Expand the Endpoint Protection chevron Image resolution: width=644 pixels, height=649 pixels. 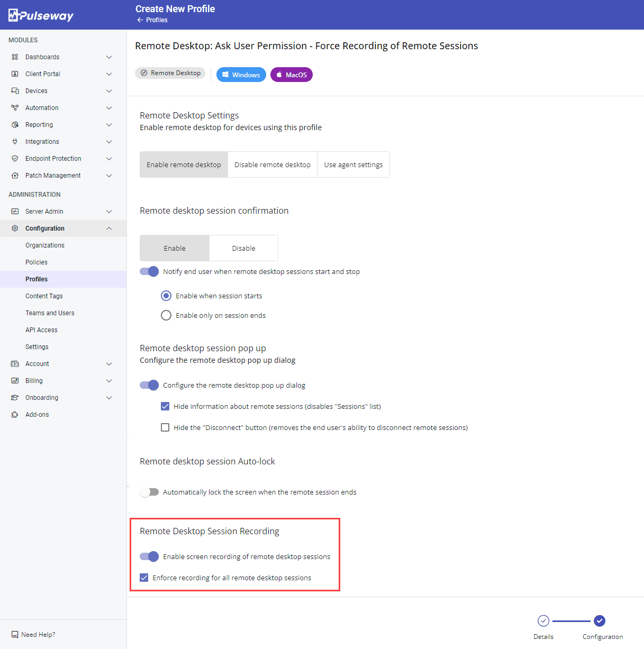tap(109, 159)
